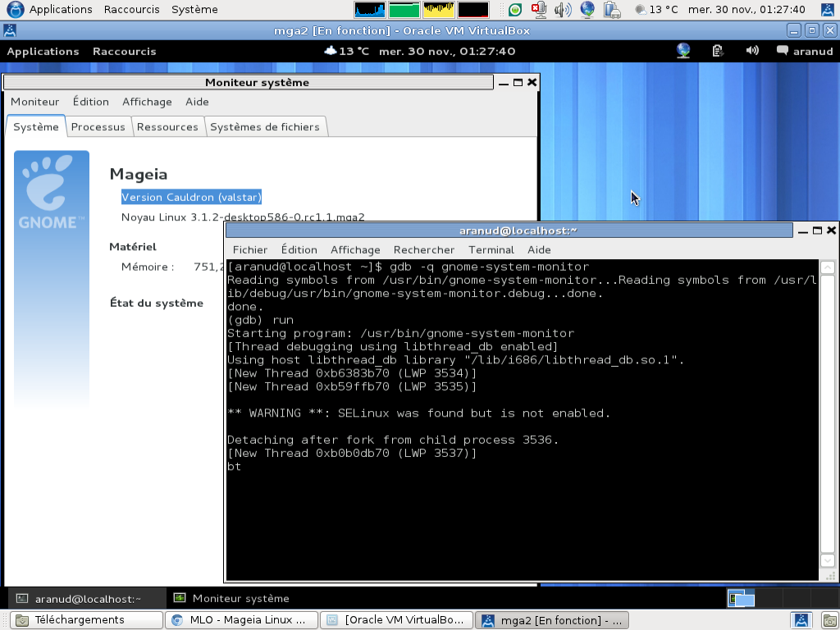Switch to Oracle VM VirtualBox manager task
Viewport: 840px width, 630px height.
coord(396,620)
